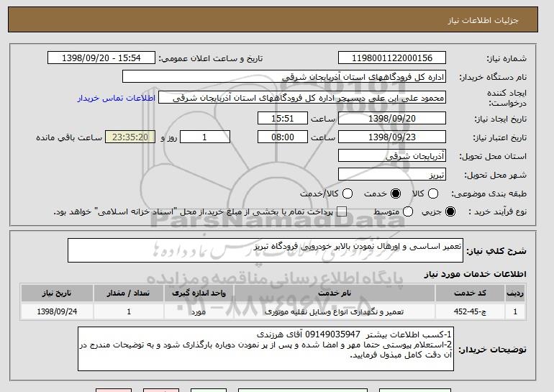Click the اطلاعات خدمات مورد نیاز heading

[x=475, y=274]
